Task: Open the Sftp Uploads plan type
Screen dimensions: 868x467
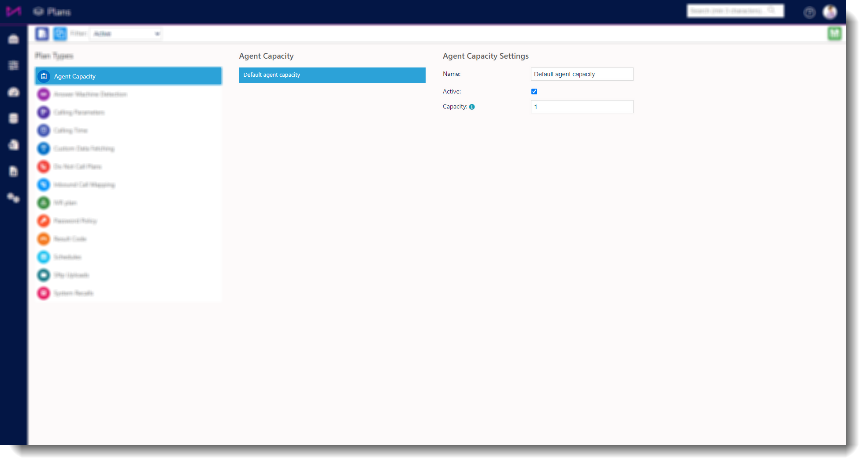Action: (x=128, y=275)
